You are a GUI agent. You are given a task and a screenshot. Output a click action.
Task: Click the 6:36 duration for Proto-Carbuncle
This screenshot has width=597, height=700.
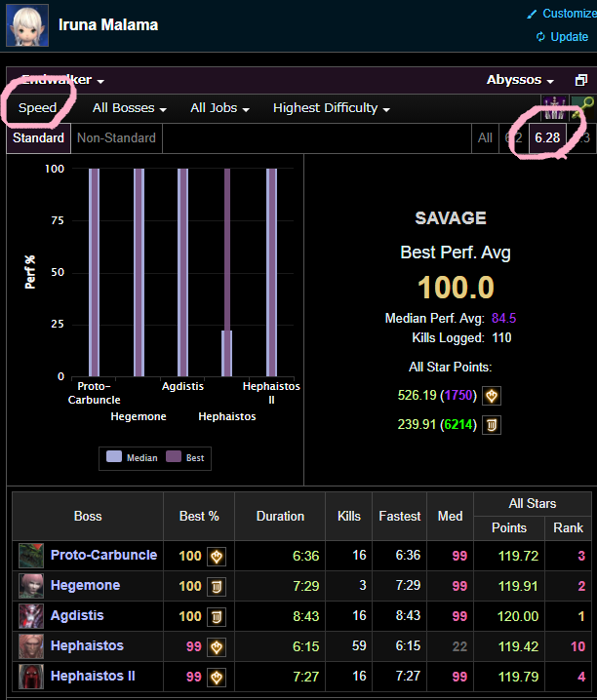(306, 556)
